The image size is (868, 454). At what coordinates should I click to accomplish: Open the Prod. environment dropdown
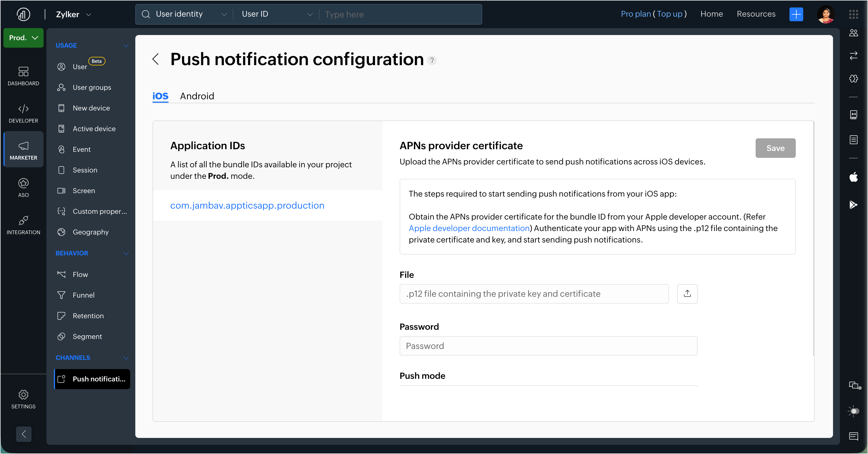(23, 38)
